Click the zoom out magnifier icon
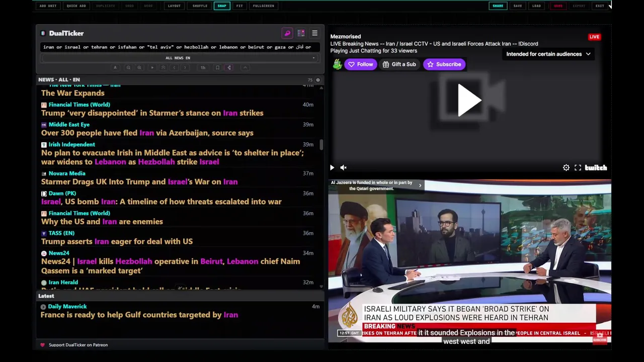The width and height of the screenshot is (644, 362). click(128, 67)
